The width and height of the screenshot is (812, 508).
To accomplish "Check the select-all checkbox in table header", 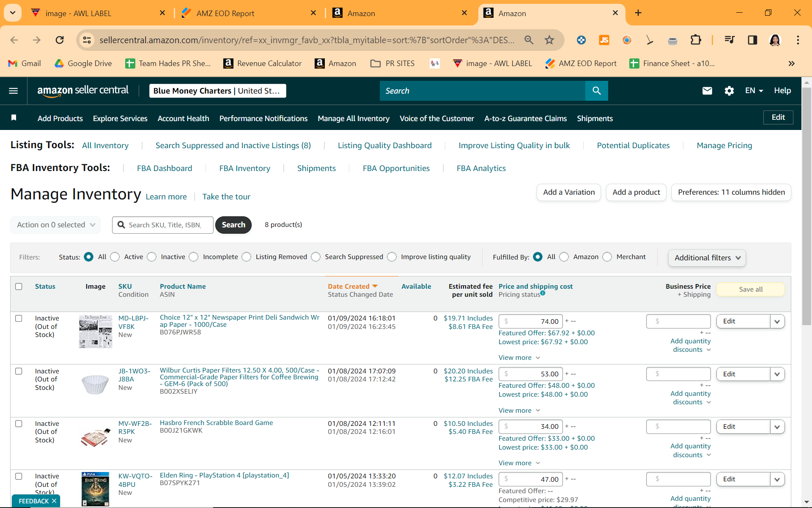I will (19, 287).
